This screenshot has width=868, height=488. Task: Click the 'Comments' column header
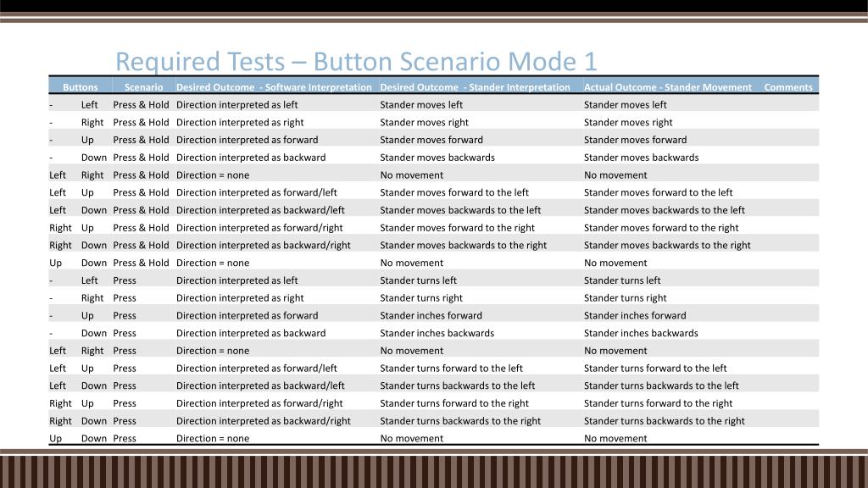pos(788,87)
